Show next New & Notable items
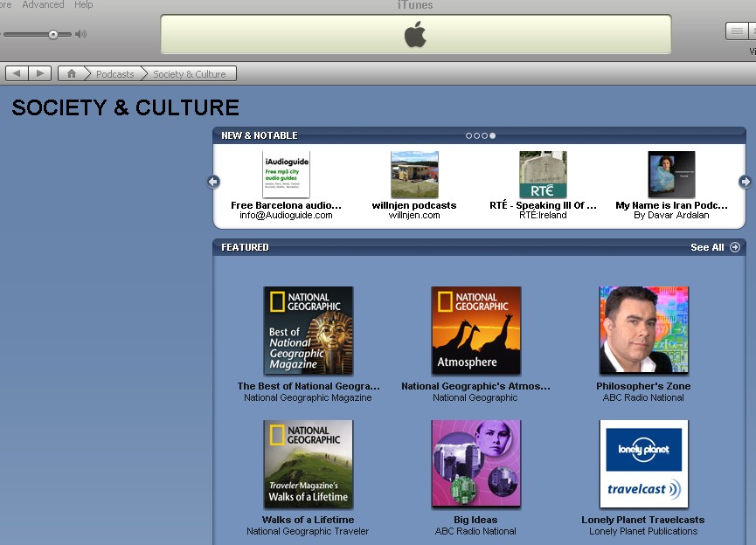This screenshot has height=545, width=756. click(745, 182)
